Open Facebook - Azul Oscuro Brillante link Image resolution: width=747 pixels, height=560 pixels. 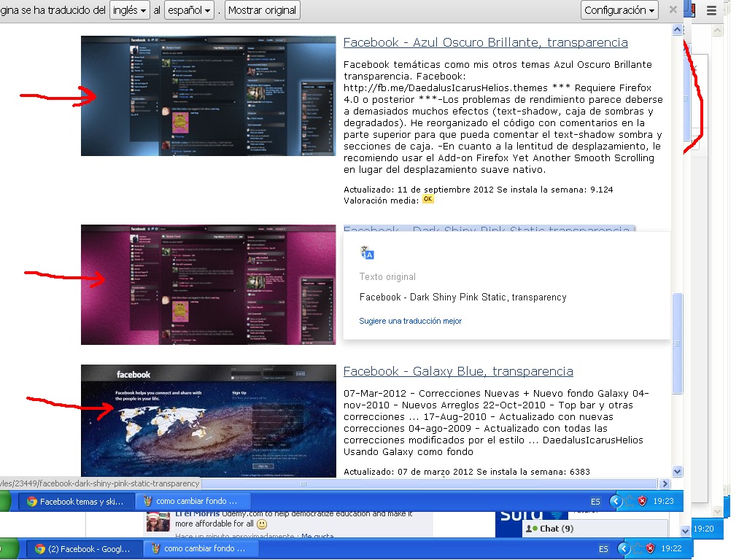(485, 42)
